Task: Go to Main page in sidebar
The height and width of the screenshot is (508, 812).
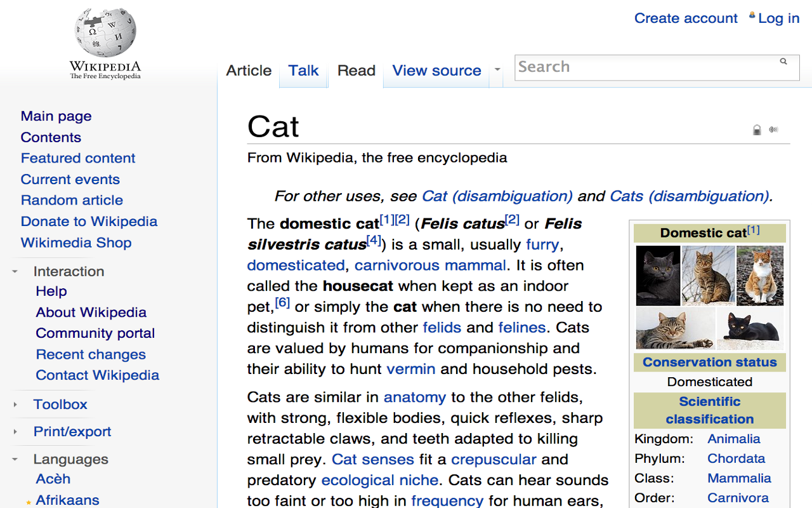Action: pyautogui.click(x=56, y=116)
